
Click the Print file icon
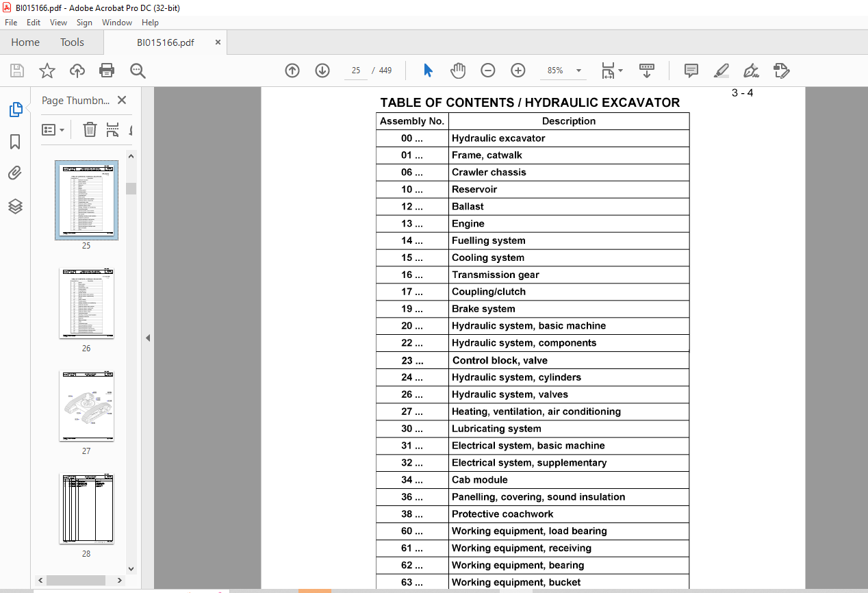click(107, 71)
